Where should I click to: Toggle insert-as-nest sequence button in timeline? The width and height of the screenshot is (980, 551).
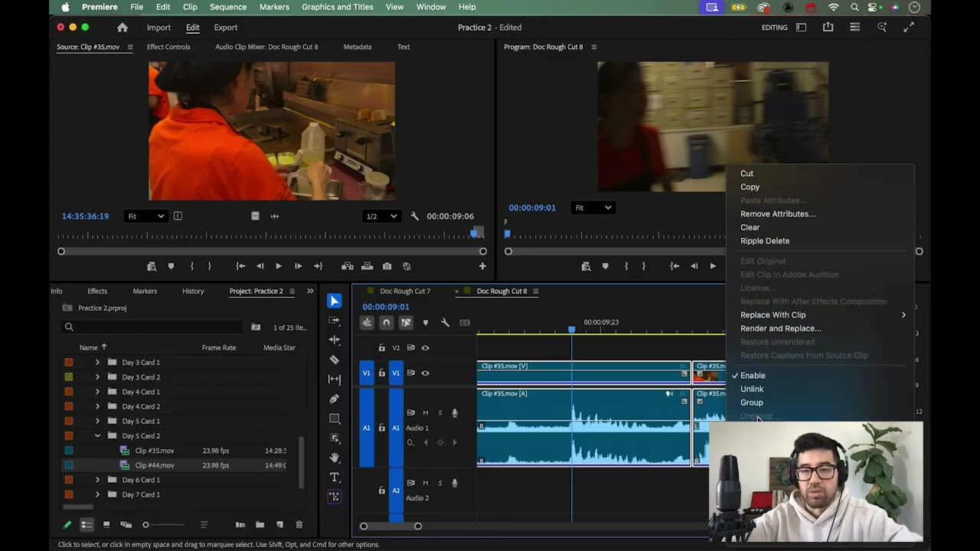367,322
